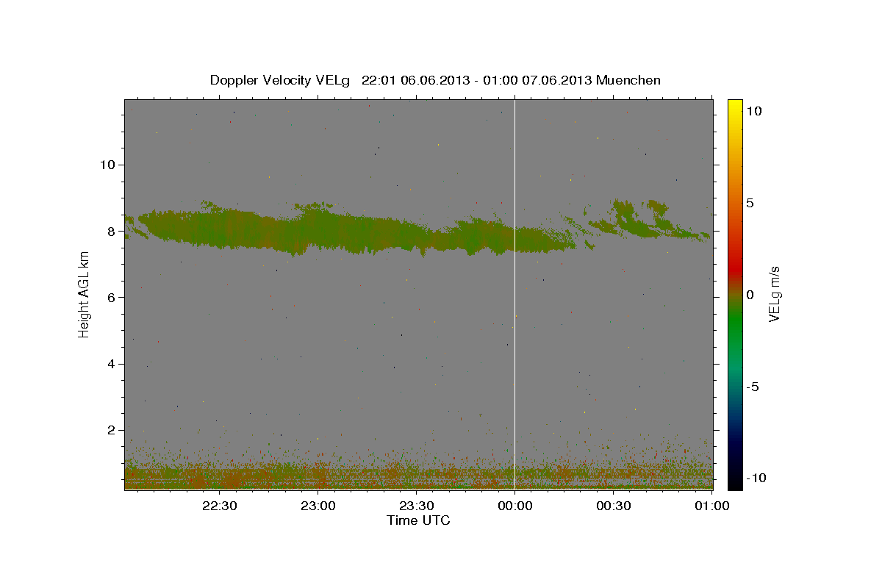Click the colorbar value 5
Image resolution: width=882 pixels, height=588 pixels.
[750, 203]
